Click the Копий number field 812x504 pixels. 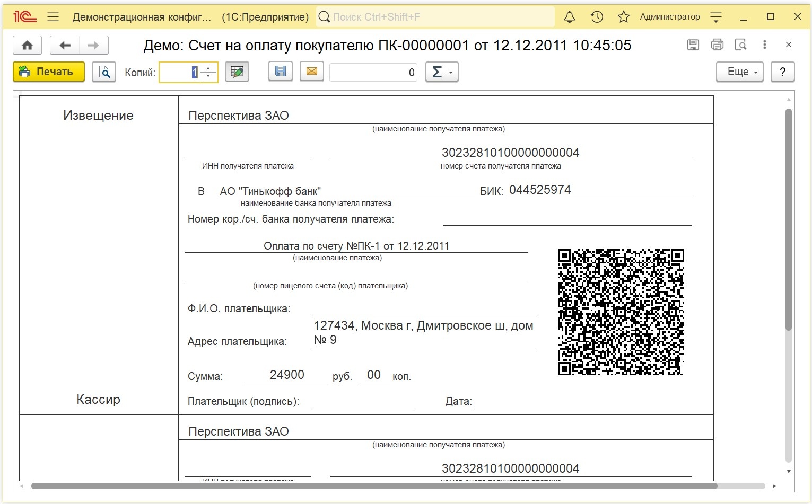(x=180, y=72)
